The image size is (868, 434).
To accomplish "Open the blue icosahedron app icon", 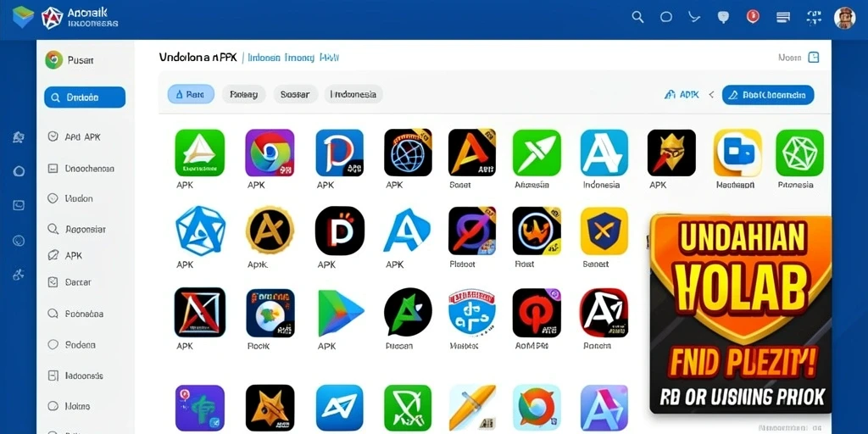I will click(200, 231).
